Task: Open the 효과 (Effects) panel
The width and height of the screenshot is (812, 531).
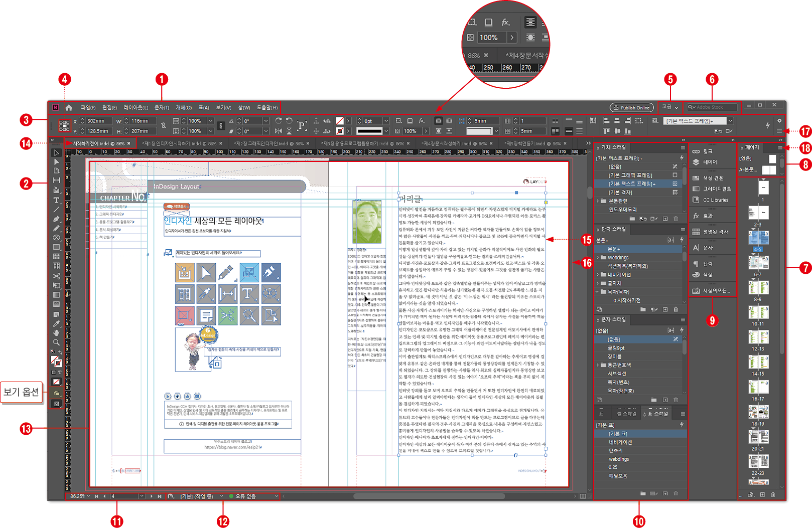Action: tap(703, 216)
